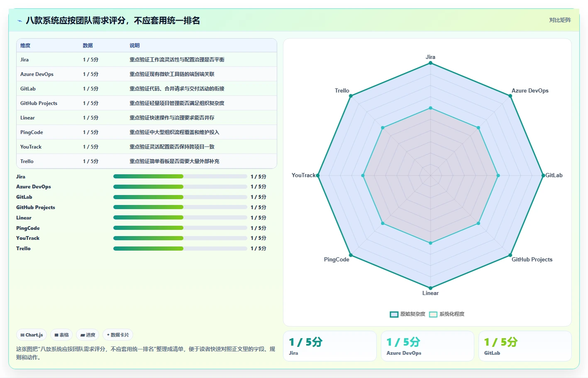Screen dimensions: 588x378
Task: Click description 重点验证轻量项目管理能否满足组织复杂度
Action: click(x=177, y=103)
